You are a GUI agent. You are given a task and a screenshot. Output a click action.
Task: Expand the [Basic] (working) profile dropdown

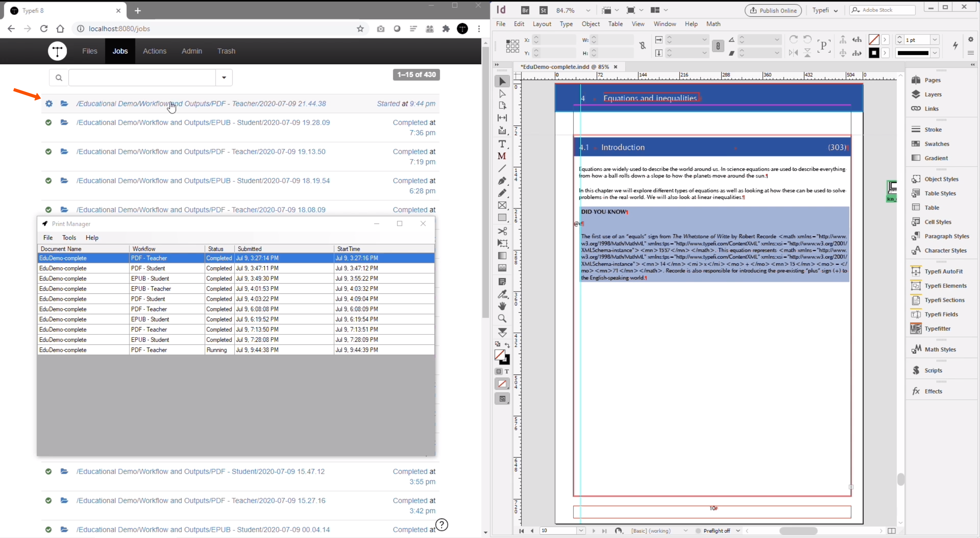pos(686,530)
